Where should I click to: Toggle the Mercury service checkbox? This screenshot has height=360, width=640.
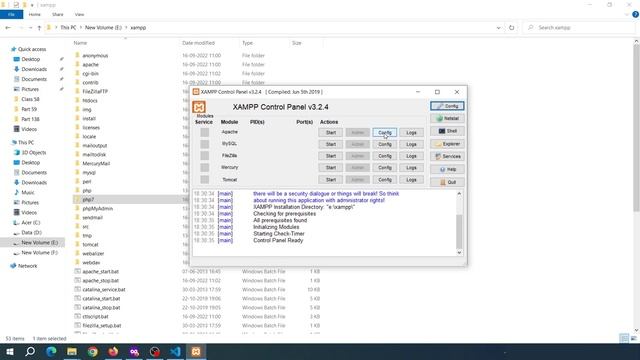[x=204, y=167]
